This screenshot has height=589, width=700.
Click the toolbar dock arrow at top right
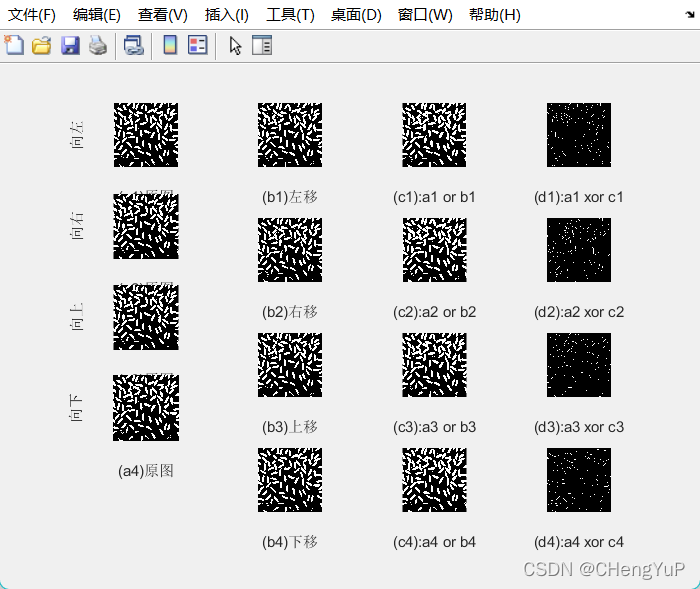690,15
